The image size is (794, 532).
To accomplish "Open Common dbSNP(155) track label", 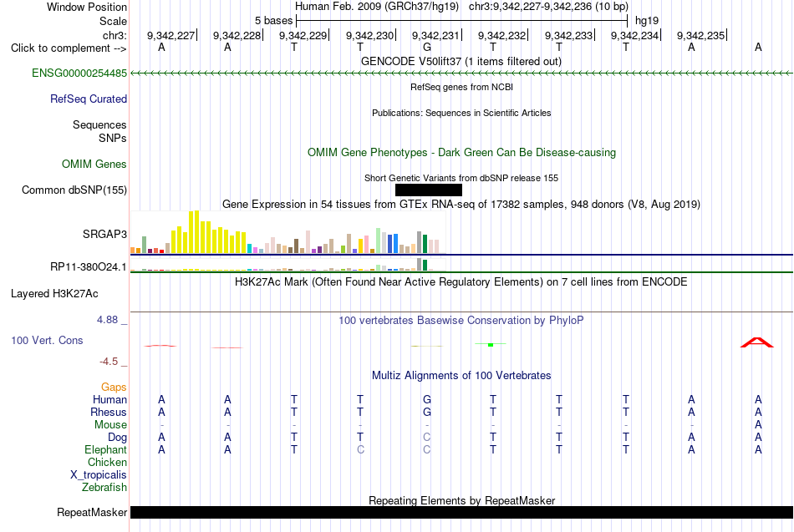I will (74, 190).
